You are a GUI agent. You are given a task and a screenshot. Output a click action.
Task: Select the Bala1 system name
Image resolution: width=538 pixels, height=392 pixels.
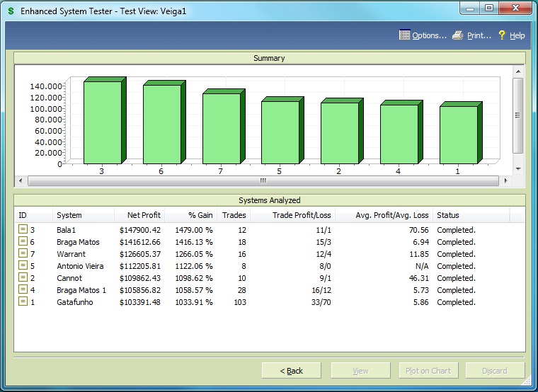click(67, 230)
